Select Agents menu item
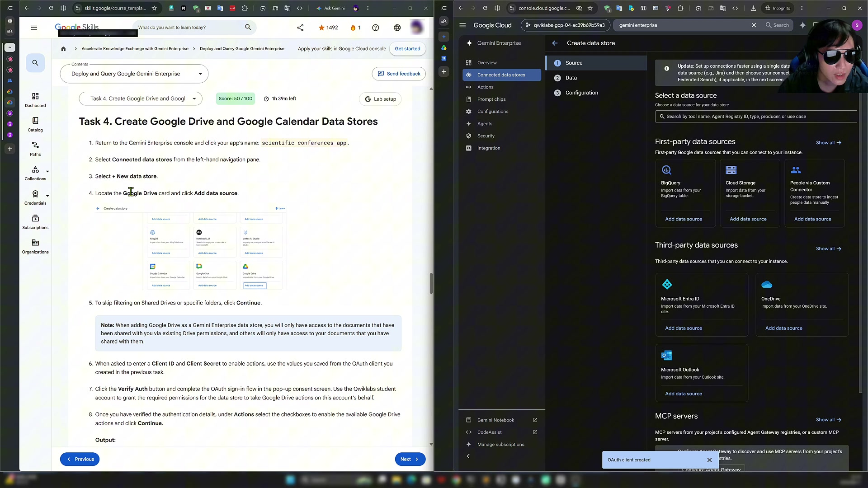 click(502, 124)
